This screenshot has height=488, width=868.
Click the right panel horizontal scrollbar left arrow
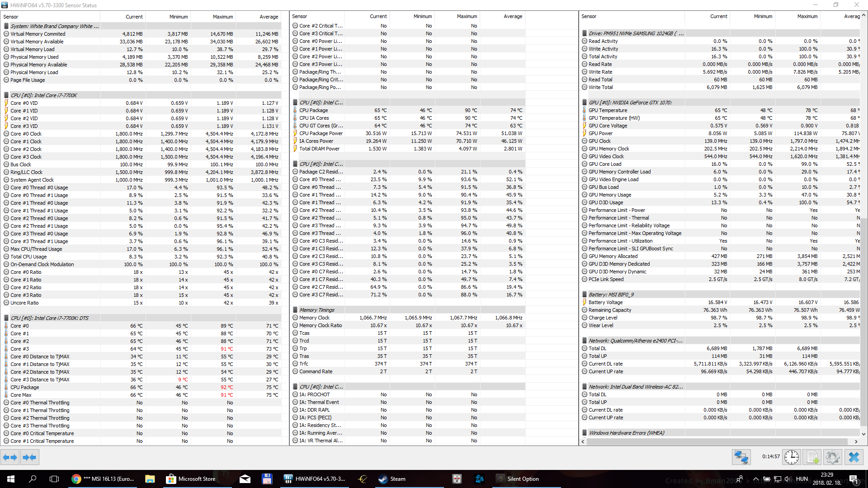583,441
